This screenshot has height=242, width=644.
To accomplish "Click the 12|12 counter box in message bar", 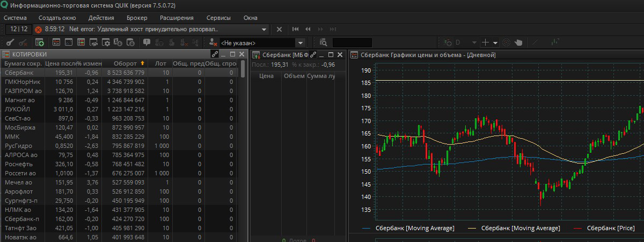I will pyautogui.click(x=19, y=29).
